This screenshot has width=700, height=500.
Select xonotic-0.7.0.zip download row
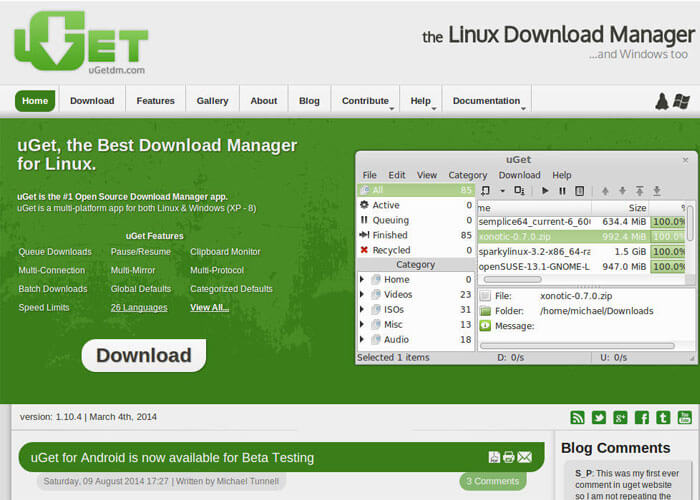point(581,237)
